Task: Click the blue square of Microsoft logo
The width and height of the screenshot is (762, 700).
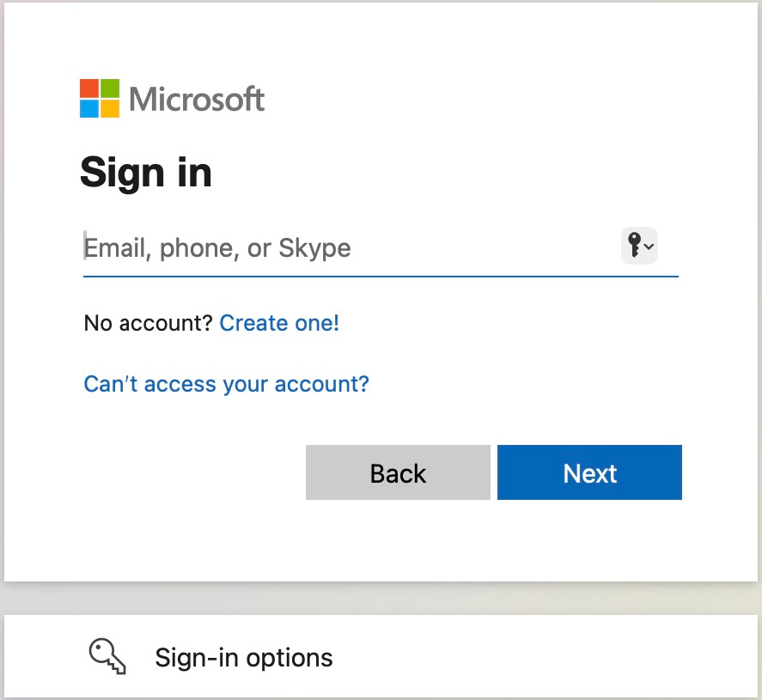Action: (x=89, y=109)
